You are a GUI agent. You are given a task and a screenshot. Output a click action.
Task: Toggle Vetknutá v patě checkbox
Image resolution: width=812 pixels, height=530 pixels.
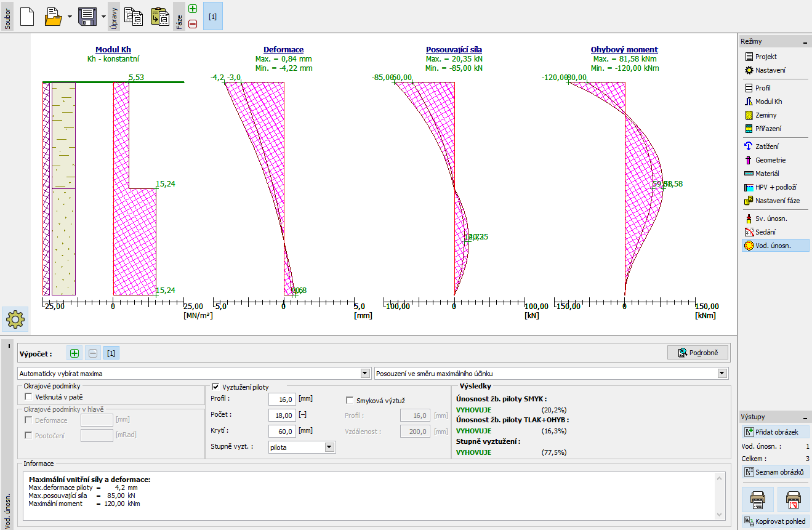(28, 398)
